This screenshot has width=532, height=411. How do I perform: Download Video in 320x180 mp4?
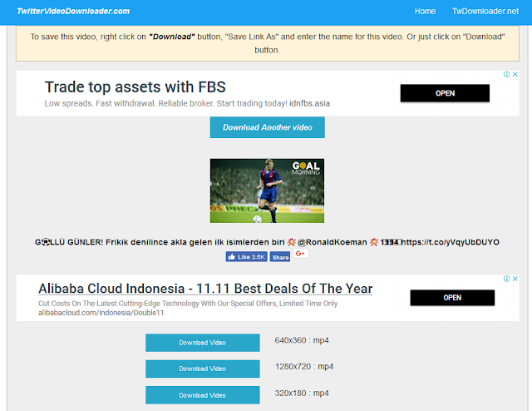pos(203,395)
